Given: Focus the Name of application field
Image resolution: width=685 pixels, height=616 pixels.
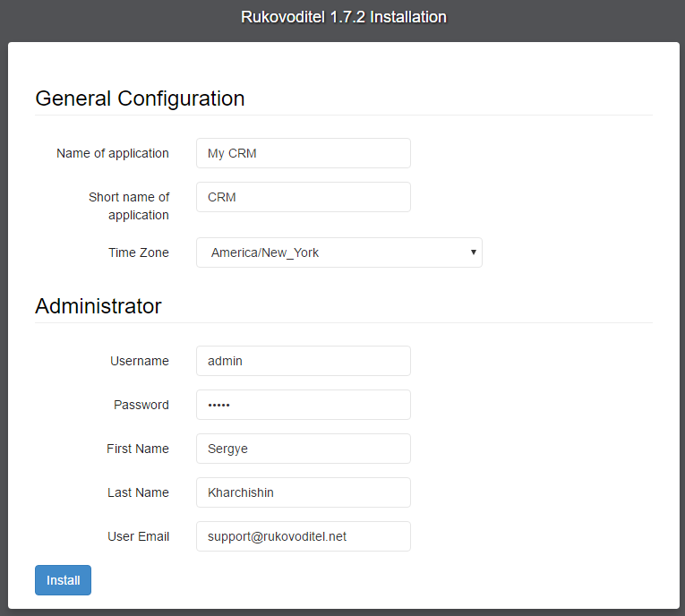Looking at the screenshot, I should [x=304, y=153].
